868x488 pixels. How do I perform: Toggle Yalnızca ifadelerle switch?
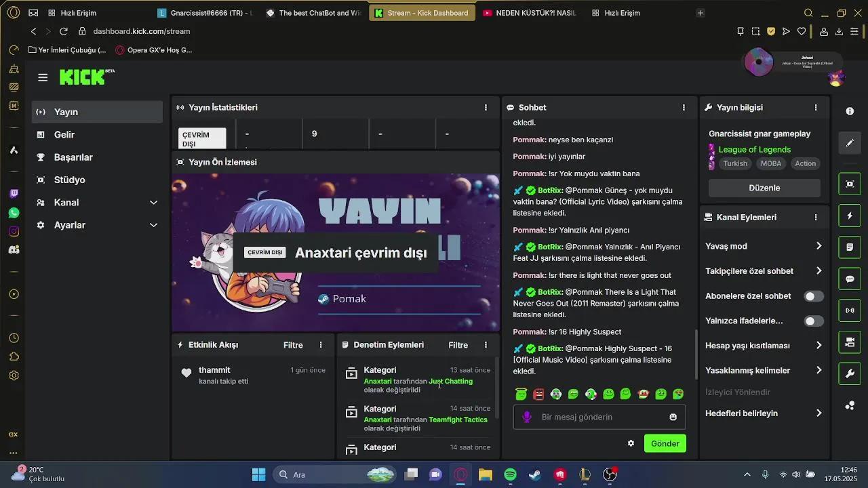point(814,321)
